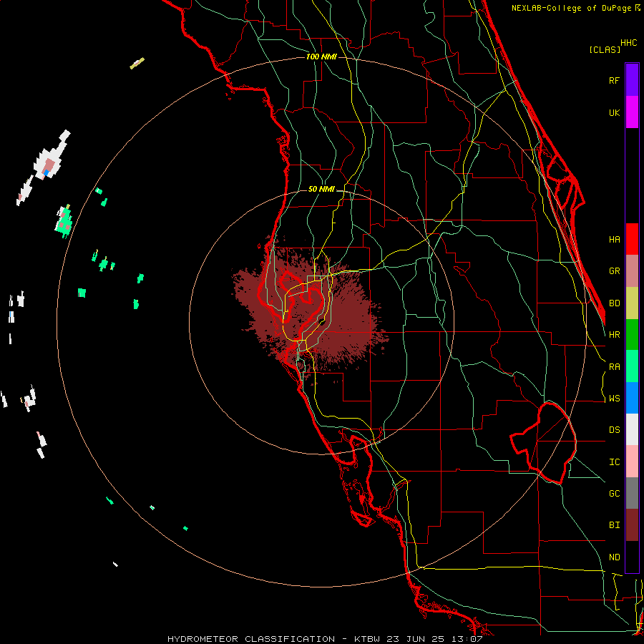Click the 'GC' legend label

614,494
